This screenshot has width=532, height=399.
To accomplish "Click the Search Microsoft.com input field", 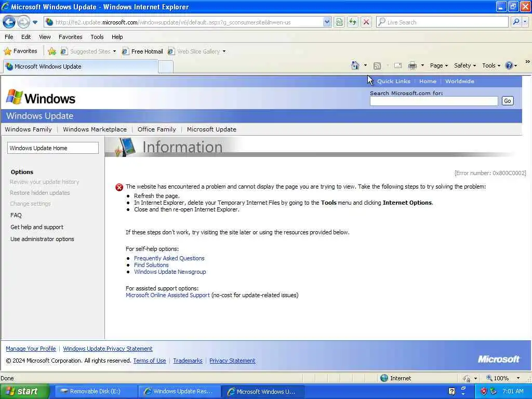I will coord(434,101).
